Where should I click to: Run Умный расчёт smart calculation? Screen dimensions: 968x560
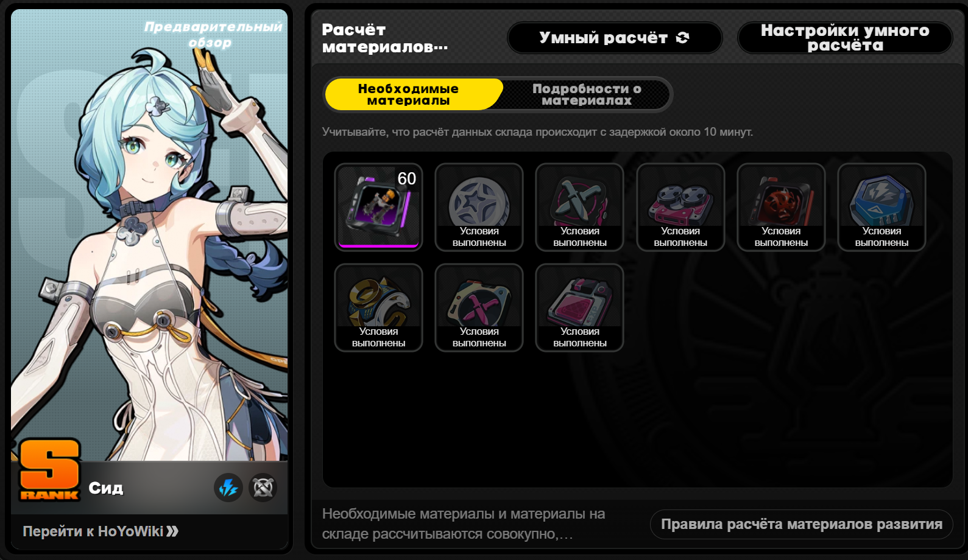(615, 38)
